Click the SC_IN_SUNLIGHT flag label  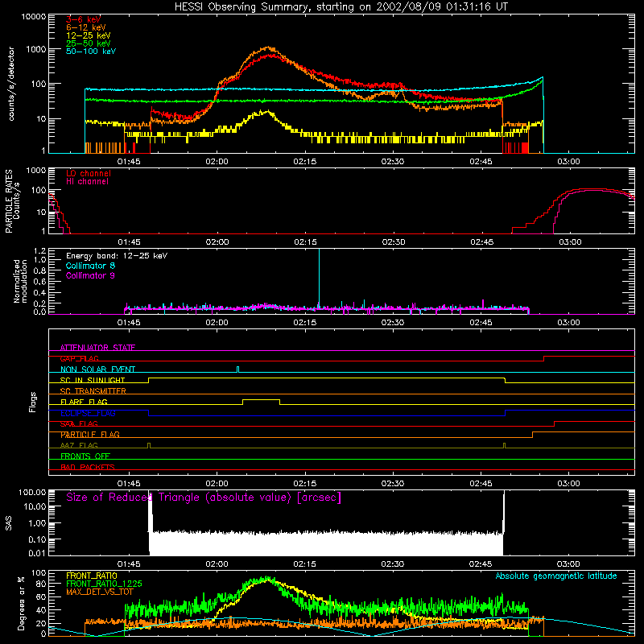coord(93,380)
